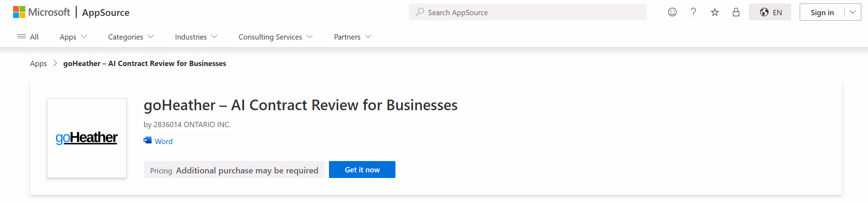Focus the Search AppSource field
Viewport: 868px width, 202px height.
(528, 12)
